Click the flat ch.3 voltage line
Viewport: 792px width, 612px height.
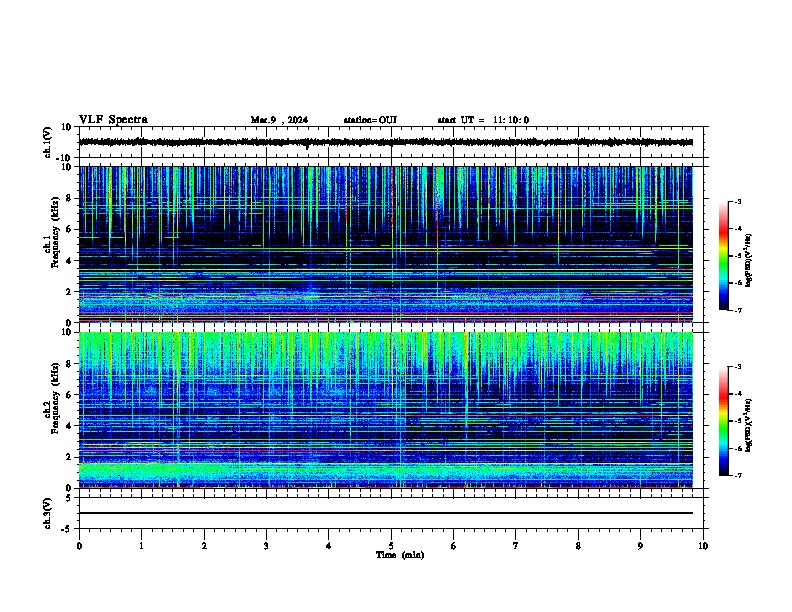pyautogui.click(x=386, y=513)
